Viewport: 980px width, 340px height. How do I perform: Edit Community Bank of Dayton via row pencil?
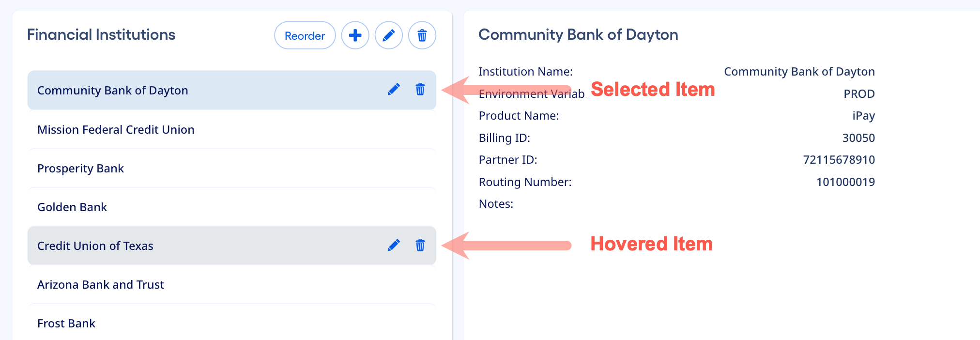point(394,90)
